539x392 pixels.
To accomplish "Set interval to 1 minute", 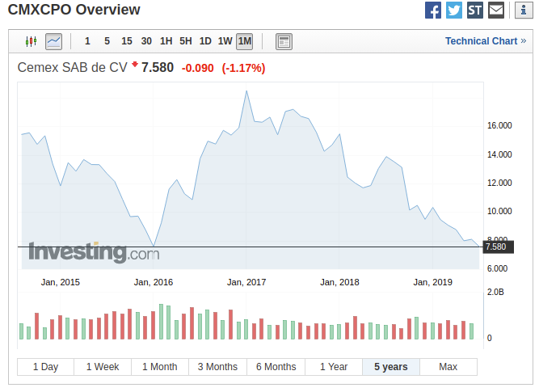I will [87, 41].
